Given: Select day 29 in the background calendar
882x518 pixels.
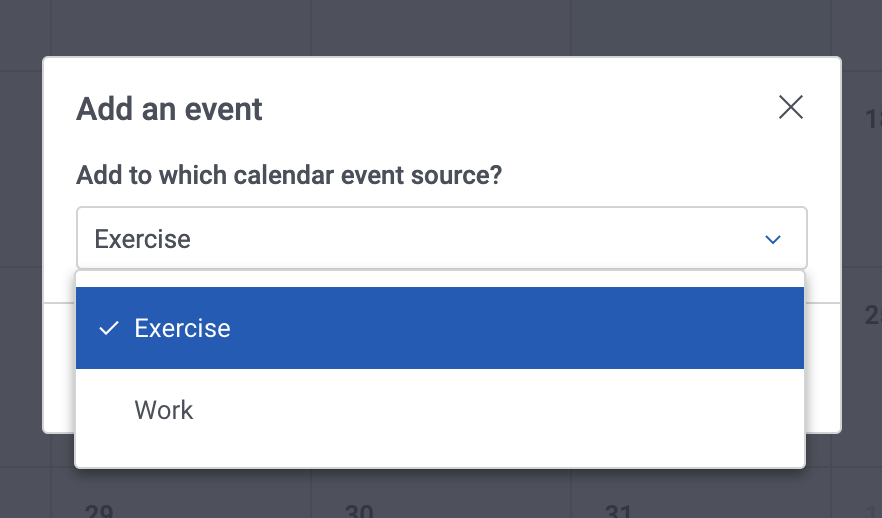Looking at the screenshot, I should pos(98,512).
